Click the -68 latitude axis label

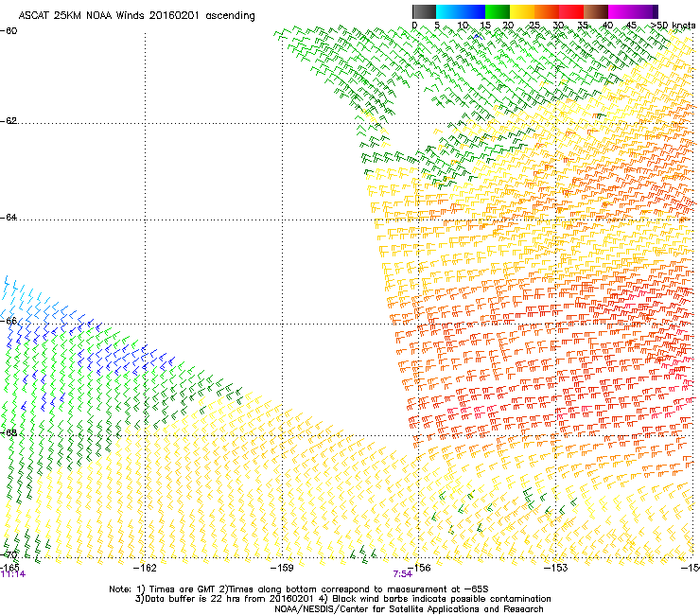pyautogui.click(x=9, y=432)
